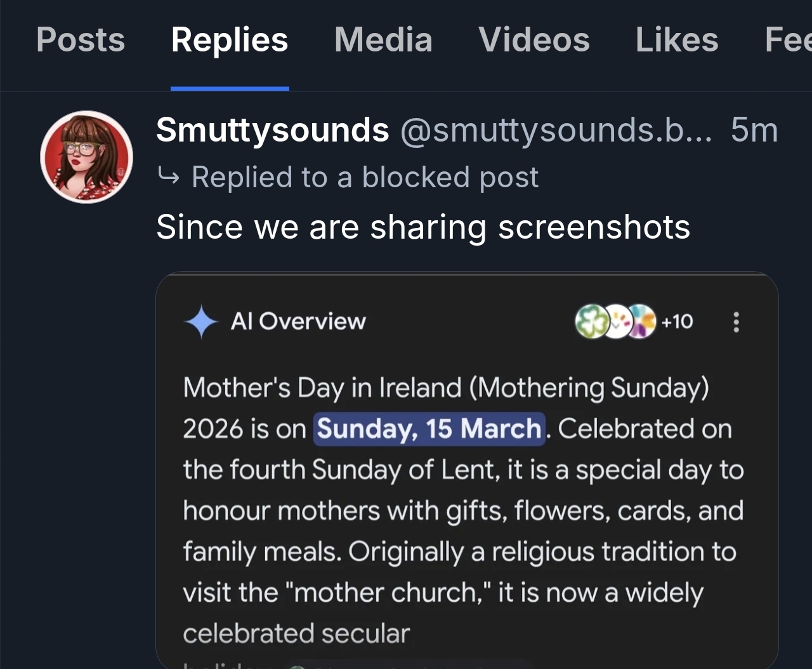This screenshot has width=812, height=669.
Task: Switch to the Posts tab
Action: click(x=81, y=40)
